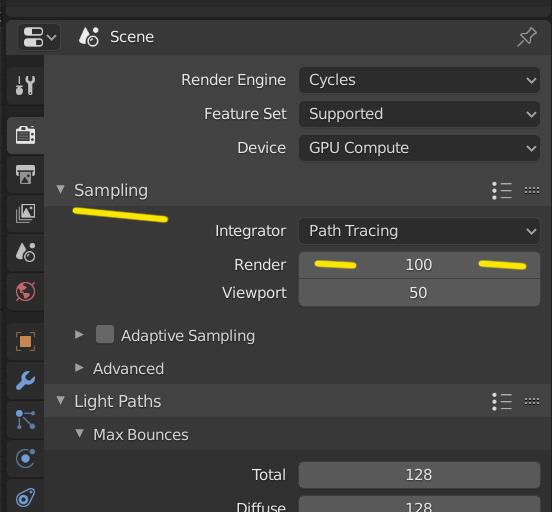The height and width of the screenshot is (512, 552).
Task: Click the Total bounces field 128
Action: [x=419, y=475]
